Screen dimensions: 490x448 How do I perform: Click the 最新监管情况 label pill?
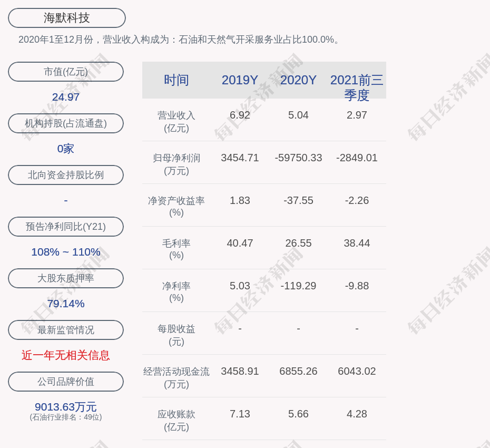tap(66, 330)
